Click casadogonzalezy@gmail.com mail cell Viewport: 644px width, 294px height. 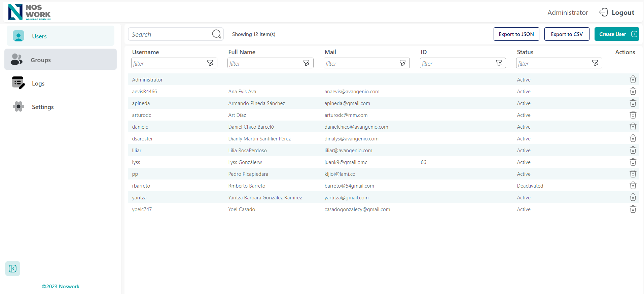[357, 209]
